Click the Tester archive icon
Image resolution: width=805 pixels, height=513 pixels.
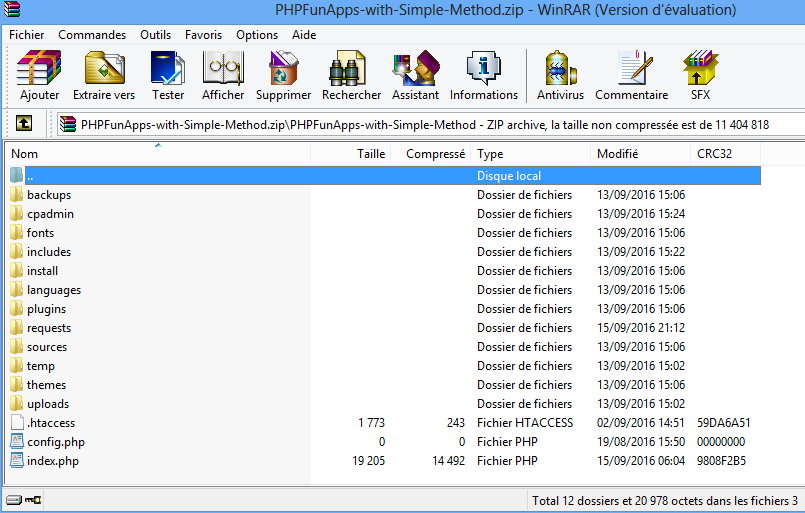coord(167,67)
